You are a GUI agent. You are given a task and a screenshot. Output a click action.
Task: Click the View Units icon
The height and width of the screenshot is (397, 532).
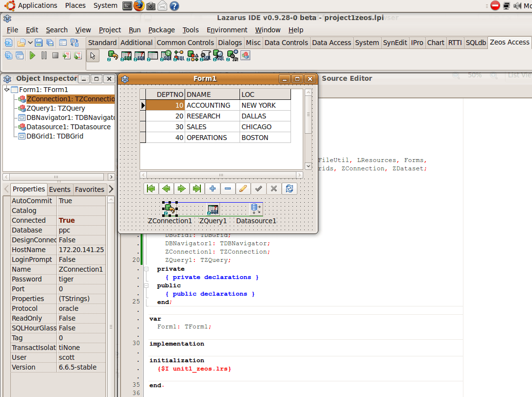coord(8,55)
